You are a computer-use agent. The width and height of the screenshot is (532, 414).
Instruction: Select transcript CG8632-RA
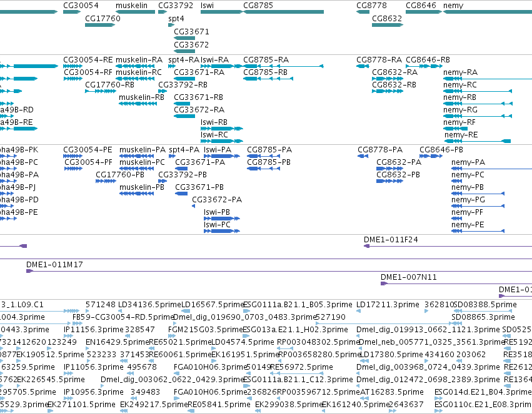(x=394, y=72)
